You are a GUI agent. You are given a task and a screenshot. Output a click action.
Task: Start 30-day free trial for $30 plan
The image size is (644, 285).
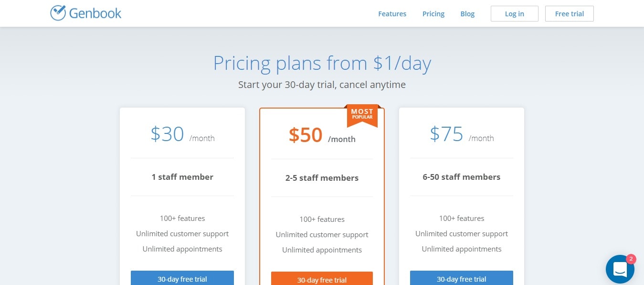pyautogui.click(x=182, y=278)
